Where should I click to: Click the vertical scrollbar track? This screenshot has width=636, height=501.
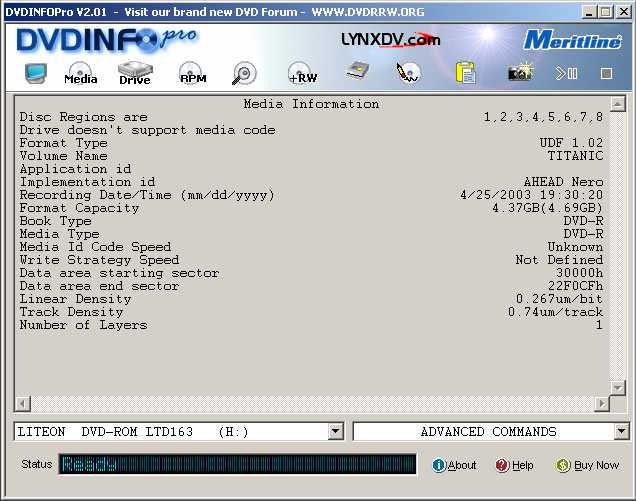pyautogui.click(x=617, y=246)
